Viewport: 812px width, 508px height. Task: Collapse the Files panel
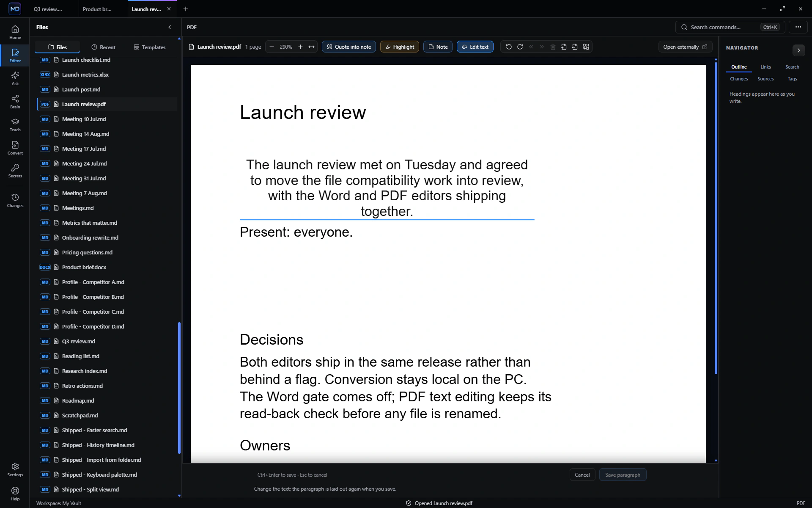170,27
